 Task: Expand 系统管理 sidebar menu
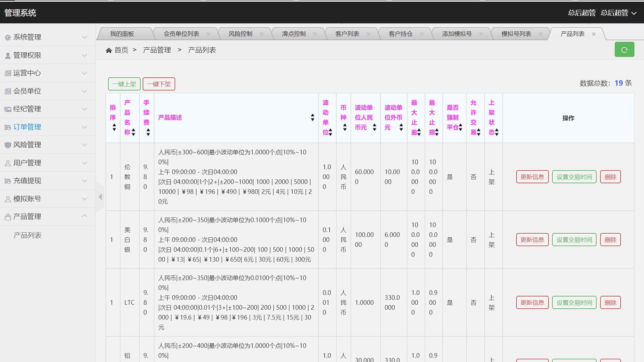pyautogui.click(x=48, y=37)
